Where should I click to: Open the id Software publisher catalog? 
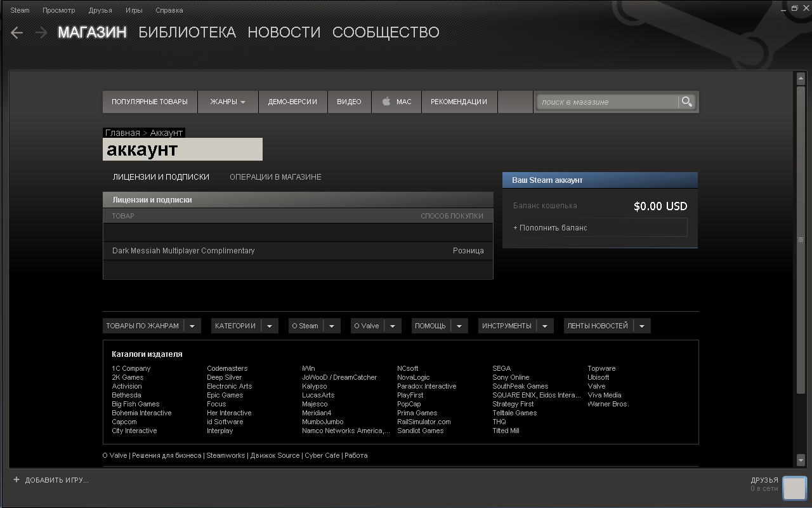pos(225,422)
